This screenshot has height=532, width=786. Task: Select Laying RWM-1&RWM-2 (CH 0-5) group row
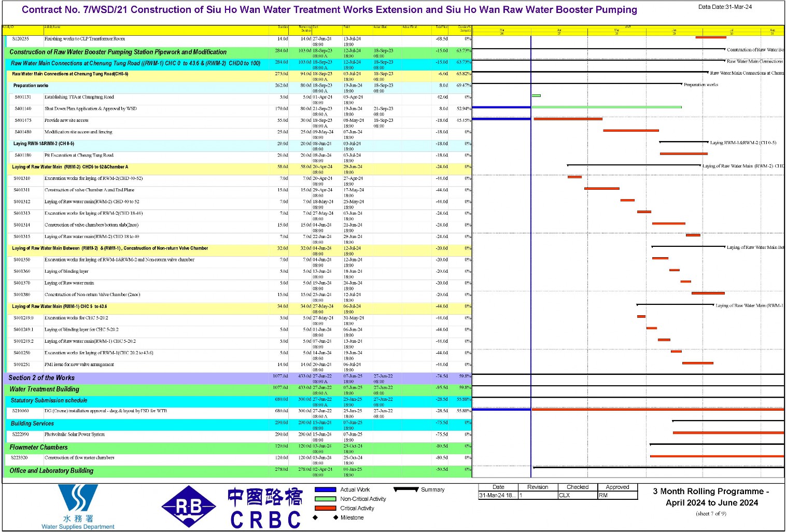click(x=241, y=145)
